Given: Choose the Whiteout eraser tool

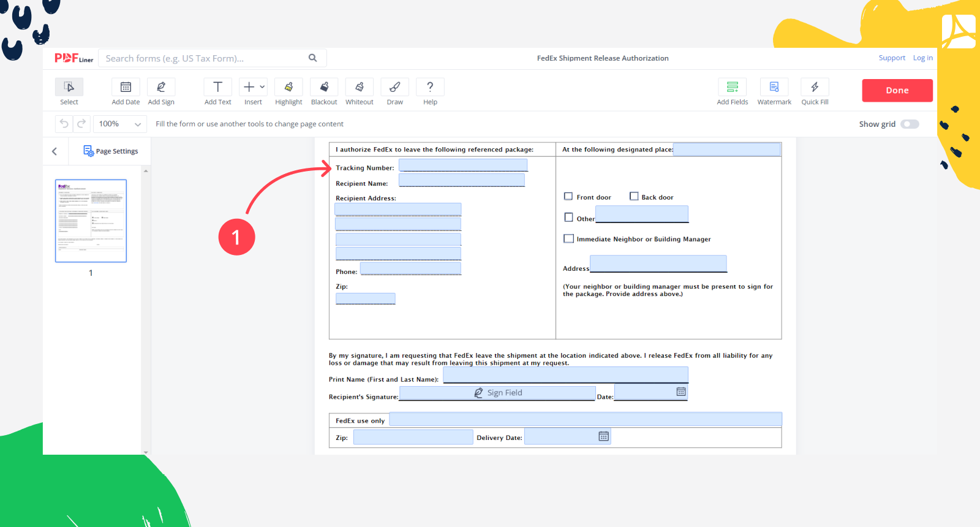Looking at the screenshot, I should coord(360,87).
